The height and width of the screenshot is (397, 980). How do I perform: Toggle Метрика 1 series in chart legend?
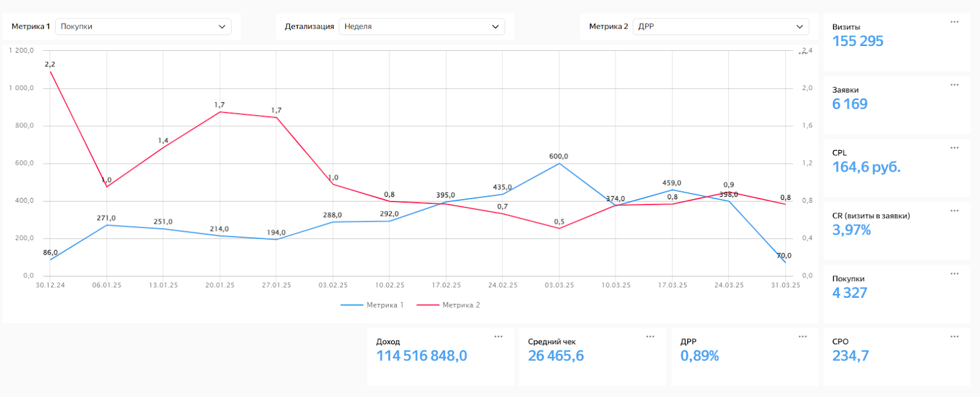(372, 305)
